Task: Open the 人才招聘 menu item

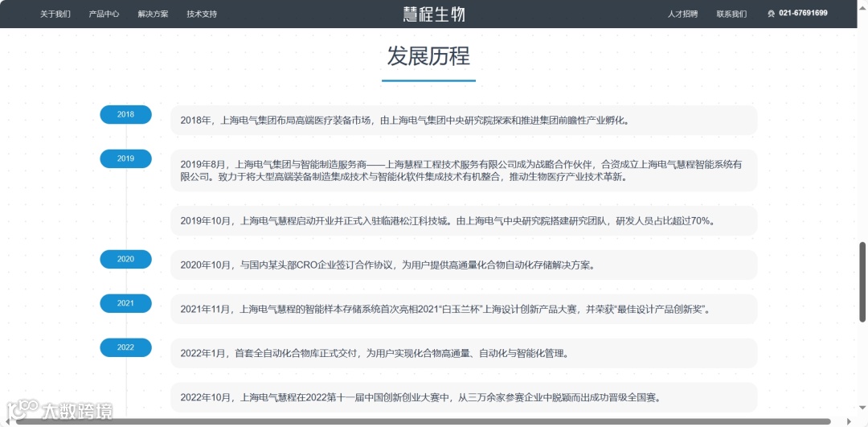Action: click(x=682, y=14)
